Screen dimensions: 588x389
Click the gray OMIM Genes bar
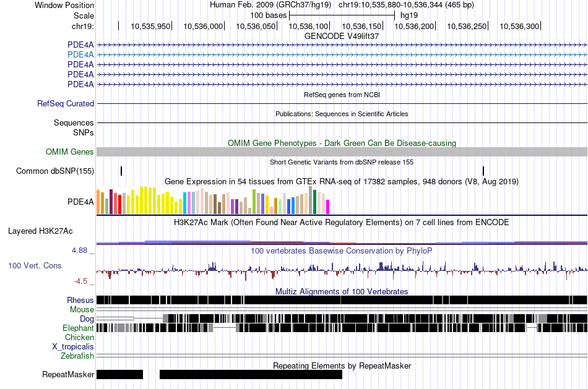(342, 152)
